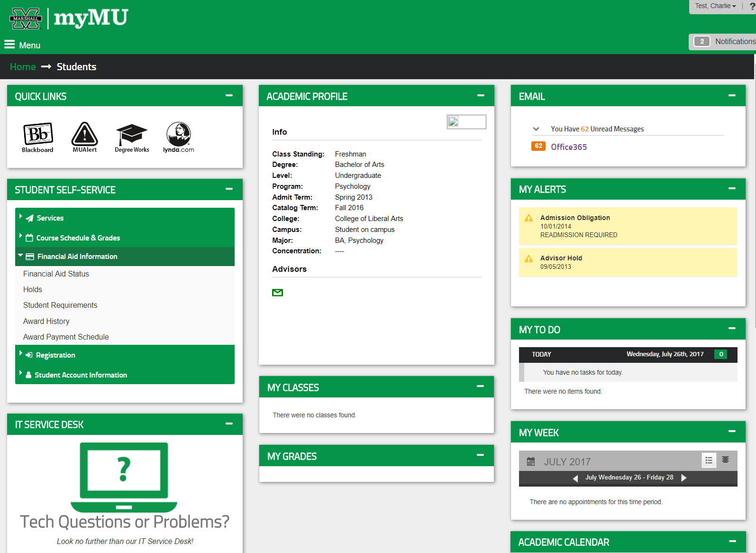The image size is (756, 553).
Task: Switch My Week to list view icon
Action: [709, 460]
